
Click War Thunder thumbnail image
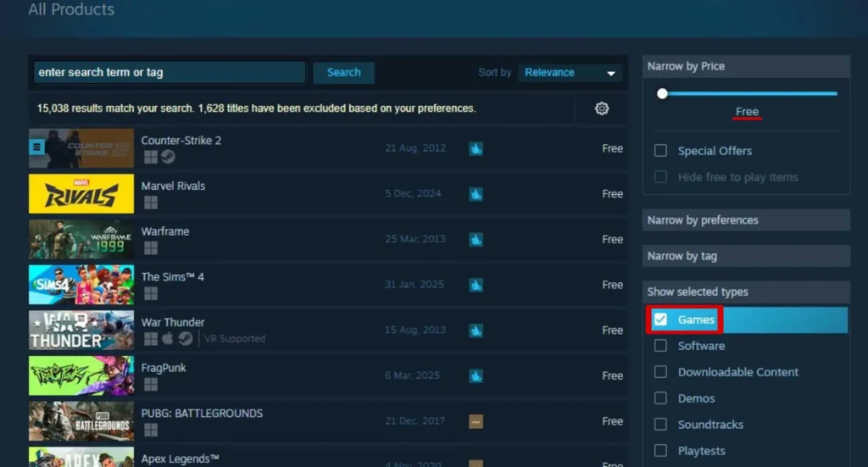(81, 331)
